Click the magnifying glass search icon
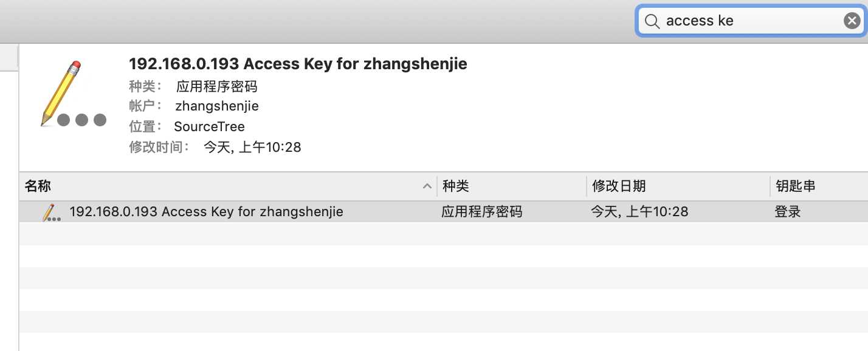The image size is (868, 351). pos(652,21)
